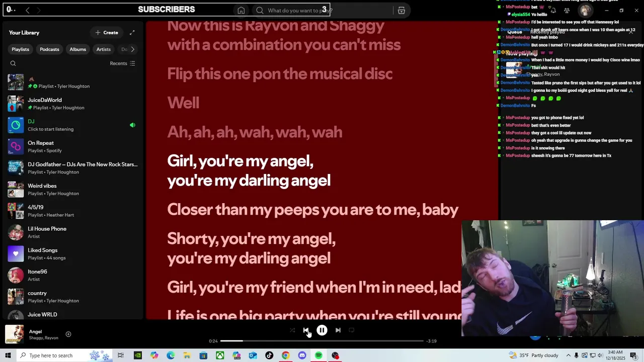
Task: Open the JuiceDaWorld playlist
Action: pos(73,104)
